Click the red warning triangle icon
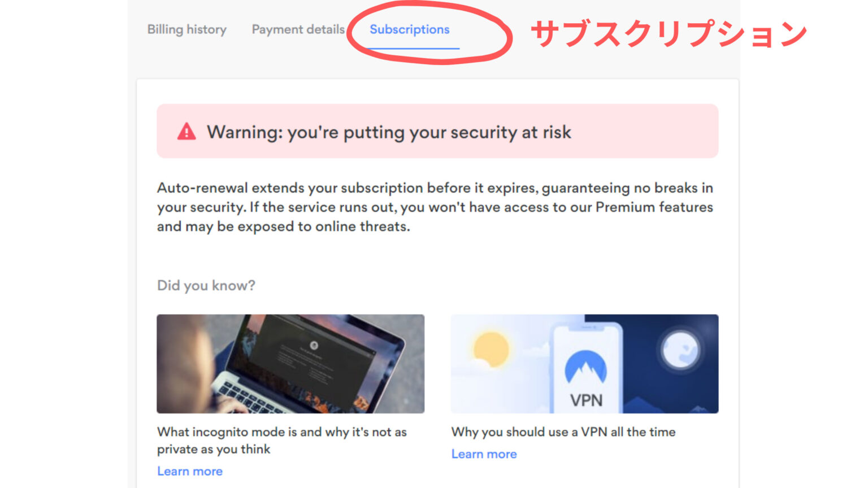This screenshot has height=488, width=868. 186,132
